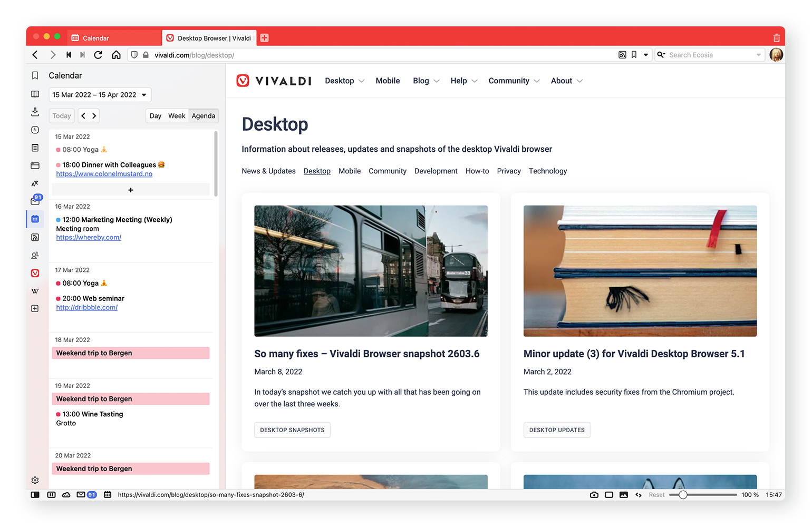Toggle tab tiling in status bar
812x527 pixels.
(x=609, y=495)
